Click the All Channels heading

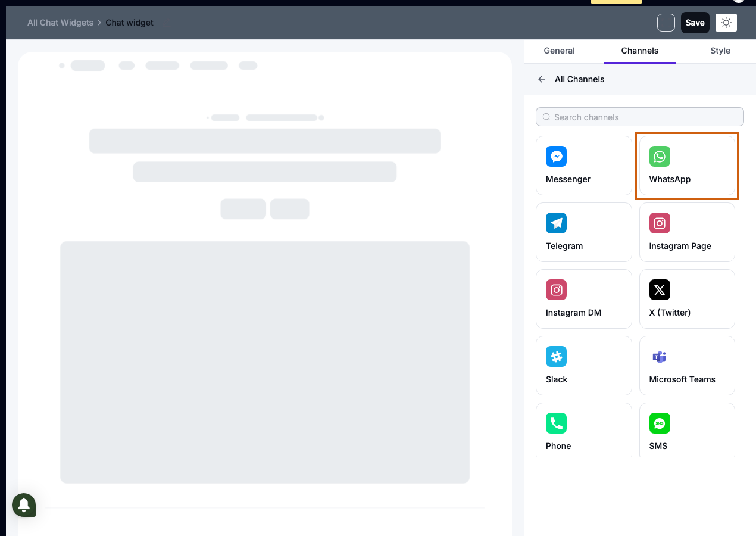[x=579, y=79]
